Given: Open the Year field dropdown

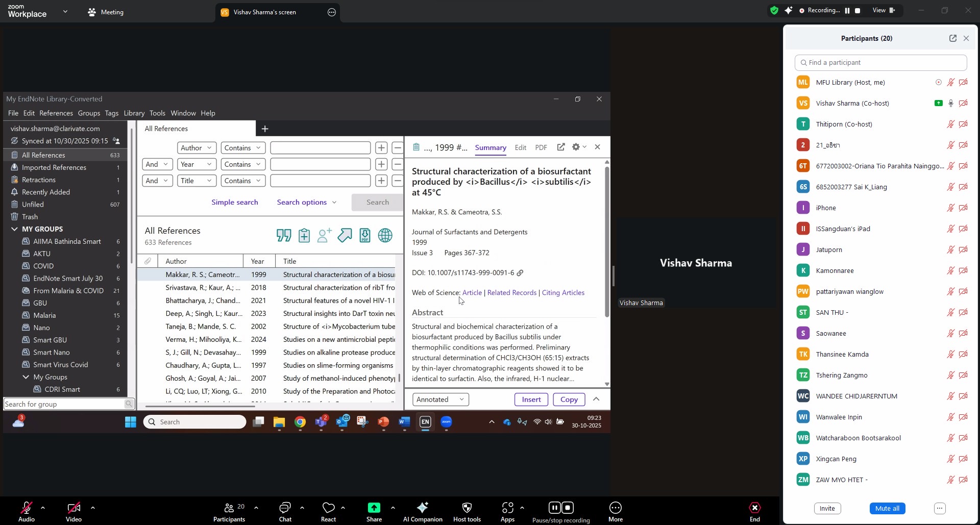Looking at the screenshot, I should click(197, 164).
